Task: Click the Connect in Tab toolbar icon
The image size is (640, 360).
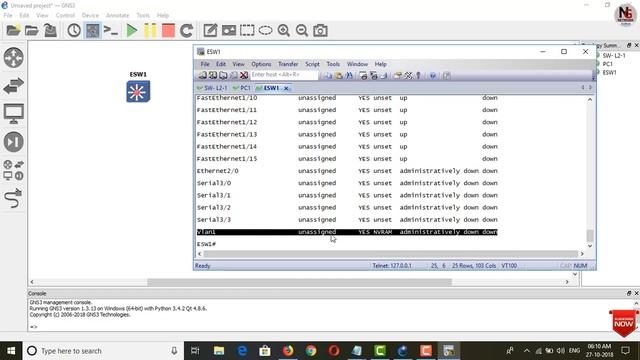Action: 223,76
